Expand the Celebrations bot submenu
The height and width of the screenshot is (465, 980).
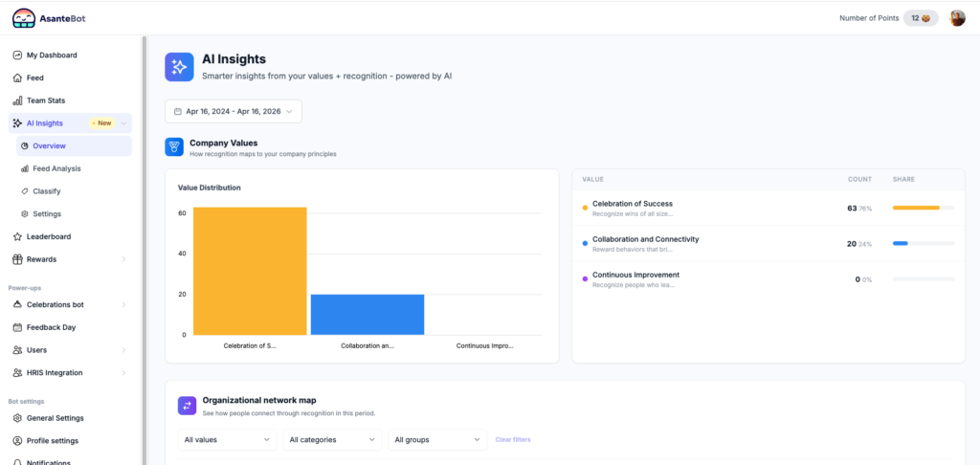pos(123,305)
